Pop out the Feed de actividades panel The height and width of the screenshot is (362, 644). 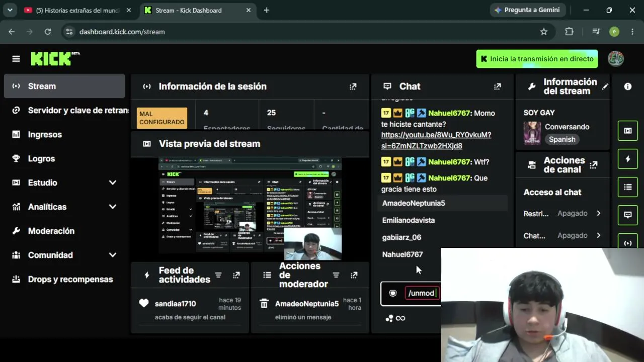click(x=236, y=275)
